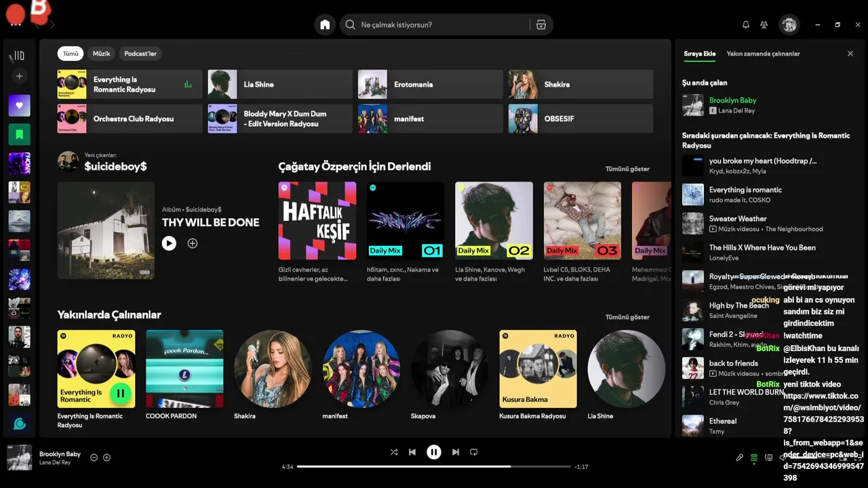Open Lana Del Rey link in player bar
868x488 pixels.
[55, 462]
